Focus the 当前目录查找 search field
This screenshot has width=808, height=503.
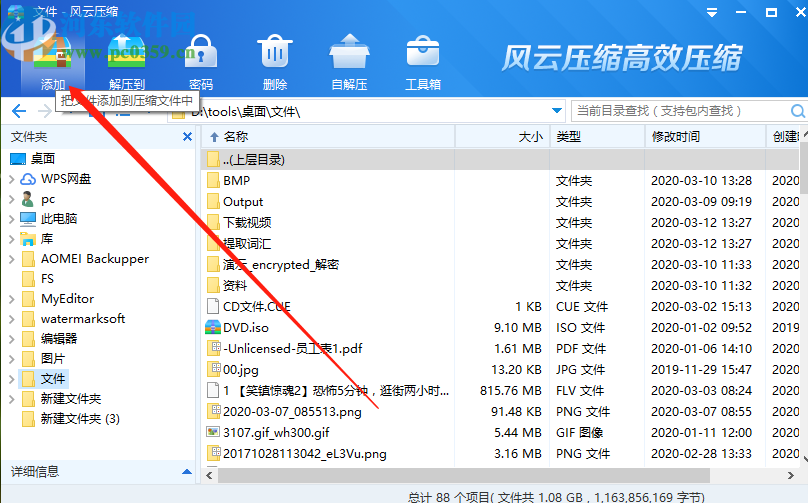click(681, 111)
